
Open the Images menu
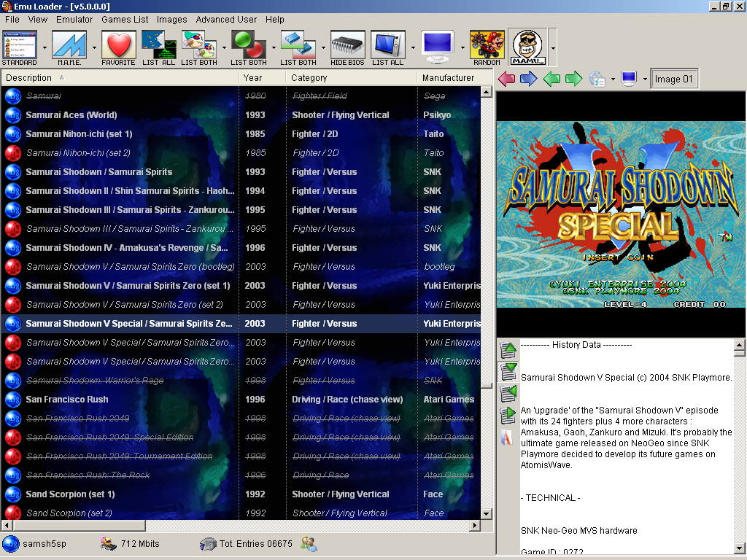(172, 20)
